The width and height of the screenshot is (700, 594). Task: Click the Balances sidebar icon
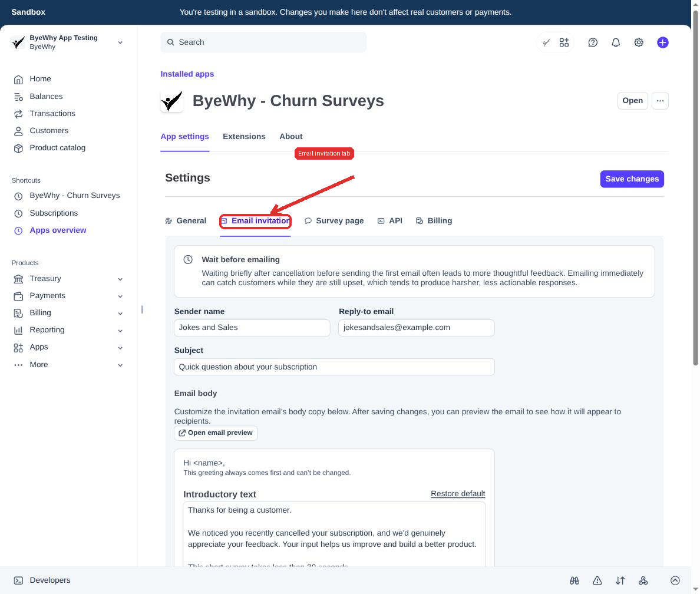coord(18,97)
